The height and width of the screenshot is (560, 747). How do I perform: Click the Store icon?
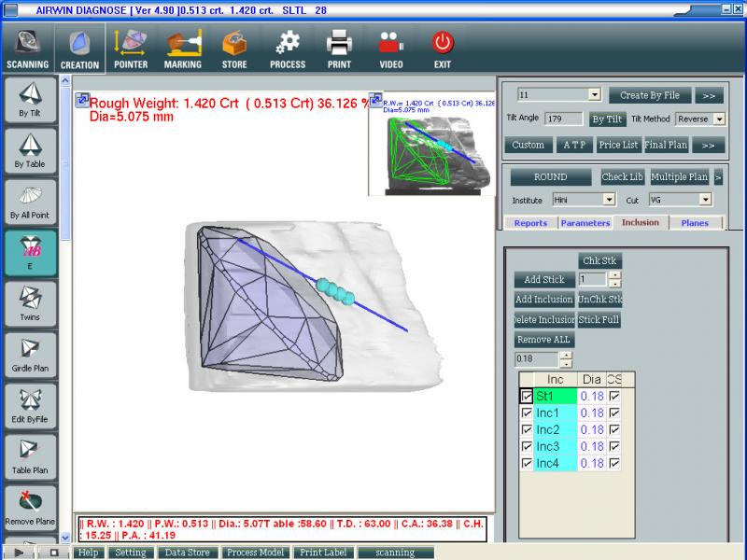point(234,49)
